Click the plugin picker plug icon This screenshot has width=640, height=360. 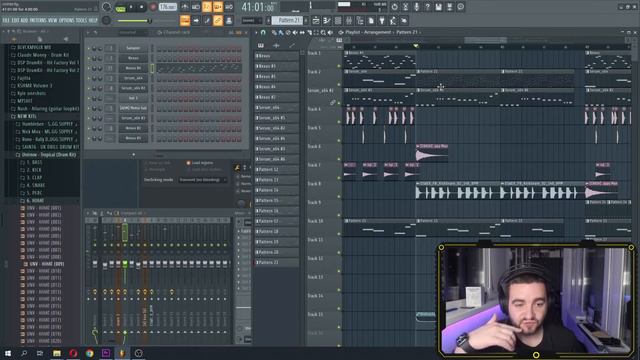[x=382, y=20]
